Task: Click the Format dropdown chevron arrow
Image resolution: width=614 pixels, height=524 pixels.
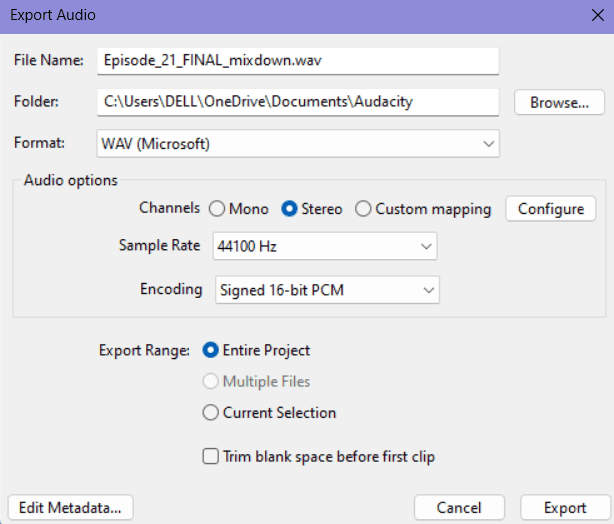Action: (x=488, y=144)
